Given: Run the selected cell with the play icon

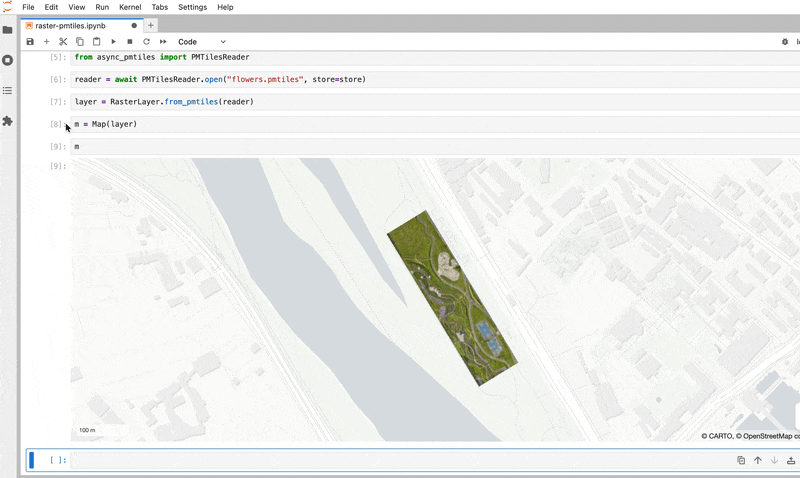Looking at the screenshot, I should (113, 42).
